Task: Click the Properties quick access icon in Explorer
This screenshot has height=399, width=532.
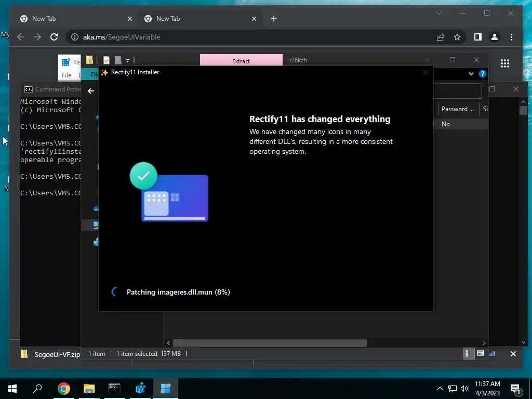Action: click(106, 60)
